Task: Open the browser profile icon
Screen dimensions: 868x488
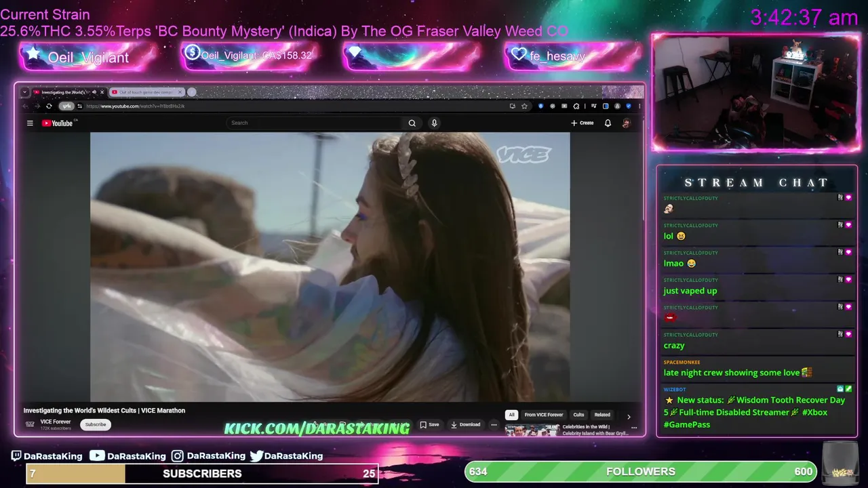Action: [617, 106]
